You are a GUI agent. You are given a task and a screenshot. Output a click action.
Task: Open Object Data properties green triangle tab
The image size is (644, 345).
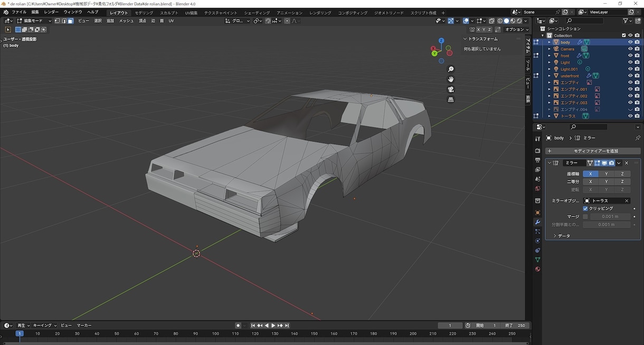pyautogui.click(x=538, y=260)
